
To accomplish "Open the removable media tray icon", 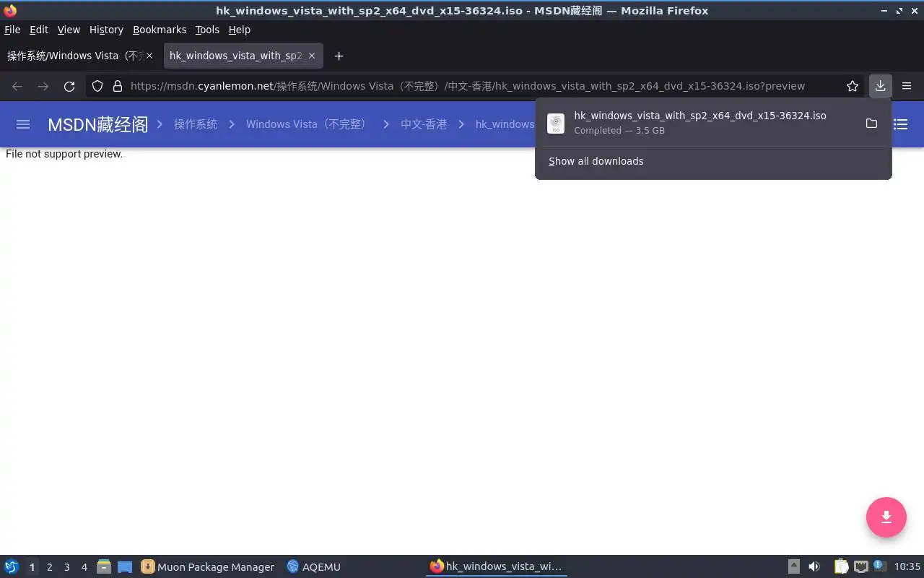I will click(x=794, y=567).
